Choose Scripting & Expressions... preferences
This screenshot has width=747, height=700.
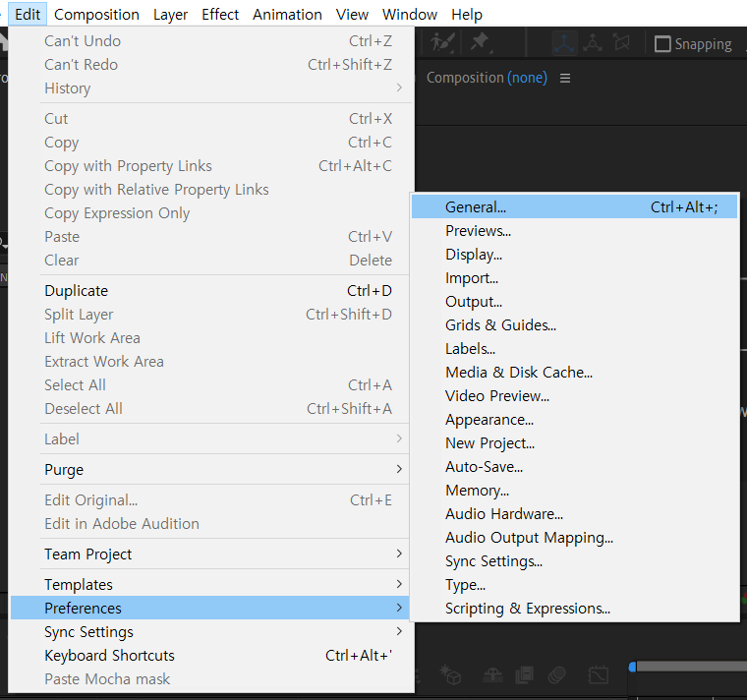click(x=575, y=609)
